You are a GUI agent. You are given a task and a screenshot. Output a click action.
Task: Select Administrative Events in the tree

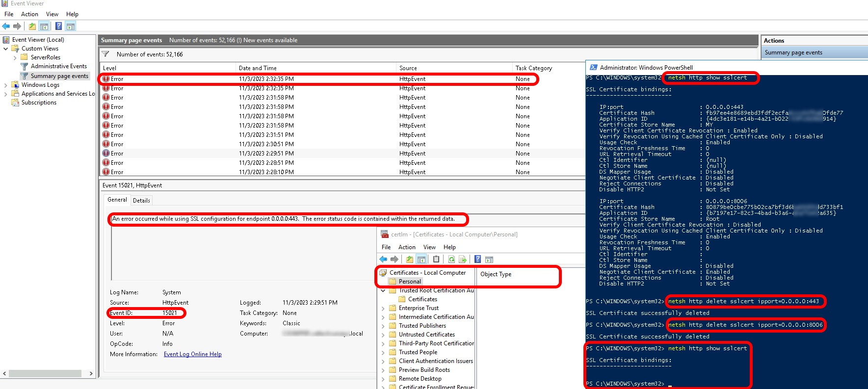point(58,66)
